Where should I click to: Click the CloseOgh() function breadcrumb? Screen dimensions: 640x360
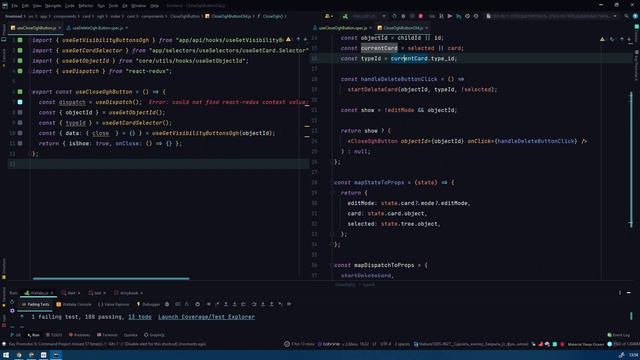pos(272,16)
